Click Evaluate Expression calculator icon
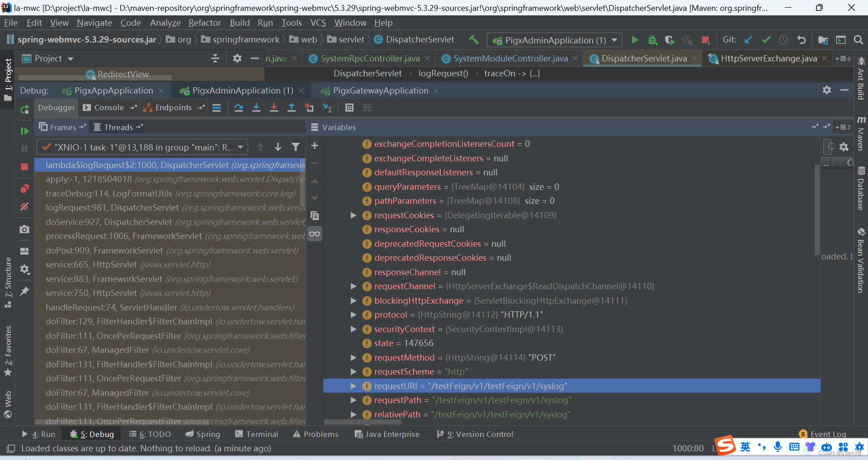The image size is (868, 460). coord(349,108)
